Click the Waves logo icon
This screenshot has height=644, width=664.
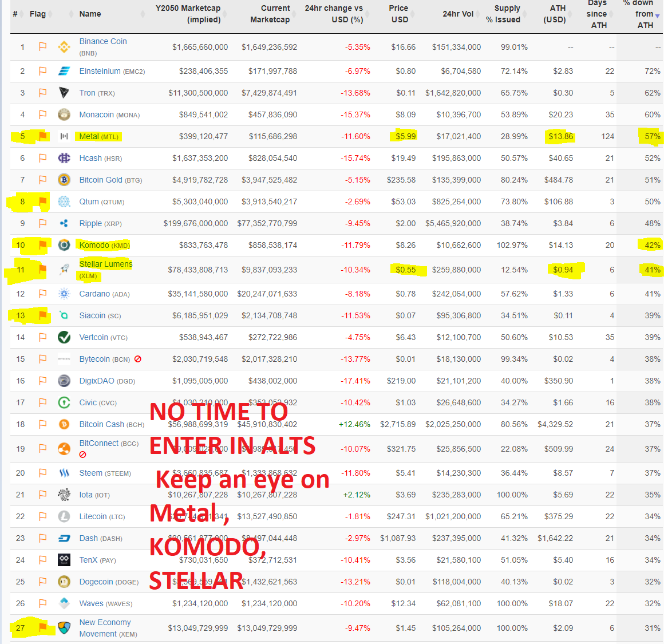(64, 603)
